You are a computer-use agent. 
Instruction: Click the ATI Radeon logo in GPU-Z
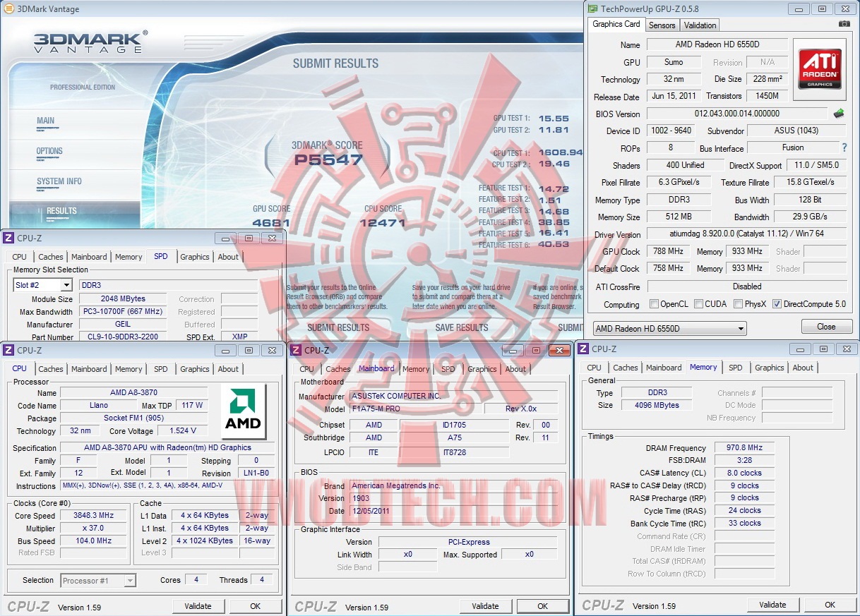point(819,68)
